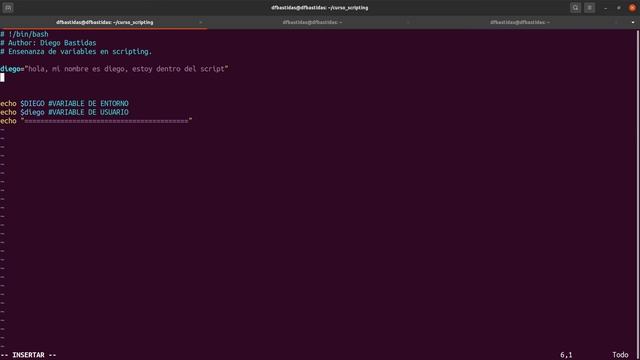Open the terminal search icon
This screenshot has width=640, height=360.
pos(575,8)
